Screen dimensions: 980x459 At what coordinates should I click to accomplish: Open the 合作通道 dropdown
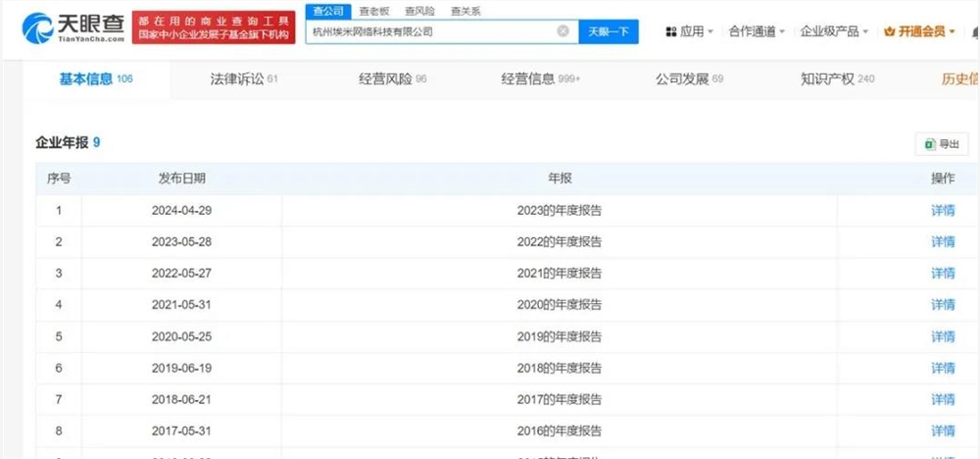(757, 31)
